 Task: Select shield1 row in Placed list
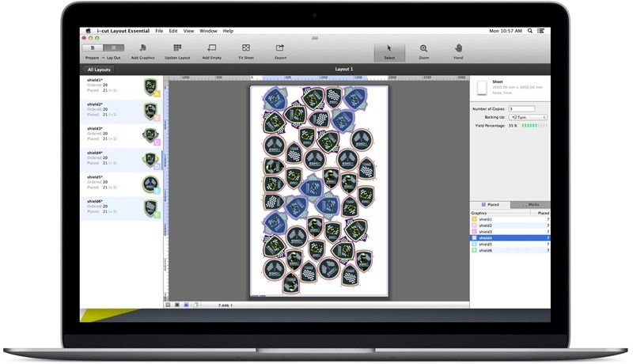pos(510,219)
